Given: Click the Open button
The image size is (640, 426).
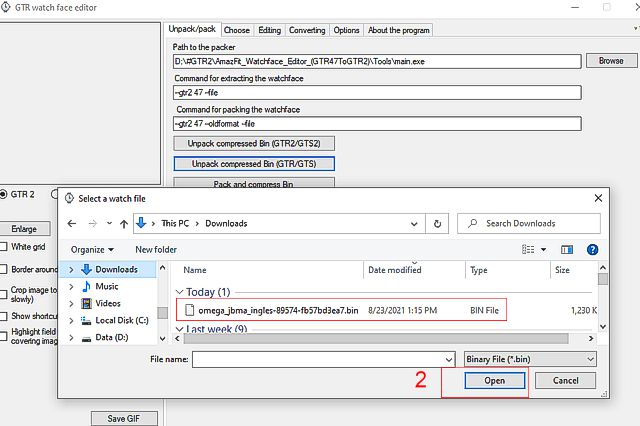Looking at the screenshot, I should pyautogui.click(x=495, y=381).
